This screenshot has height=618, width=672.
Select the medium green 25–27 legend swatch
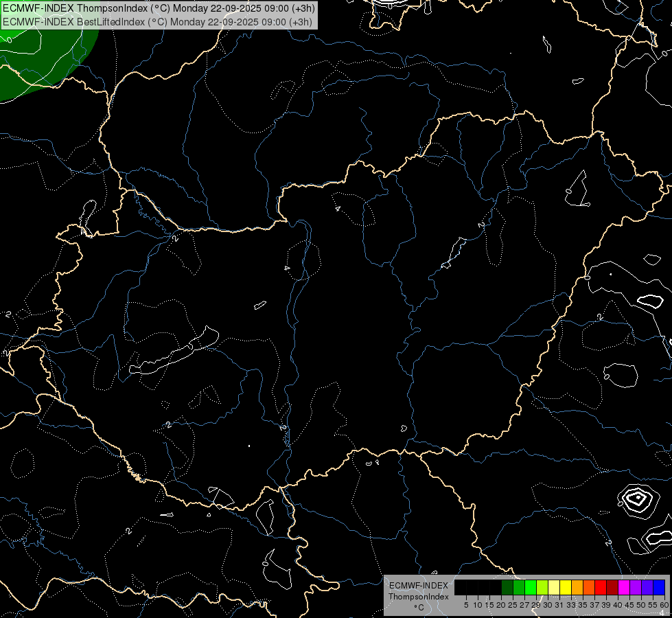(518, 587)
